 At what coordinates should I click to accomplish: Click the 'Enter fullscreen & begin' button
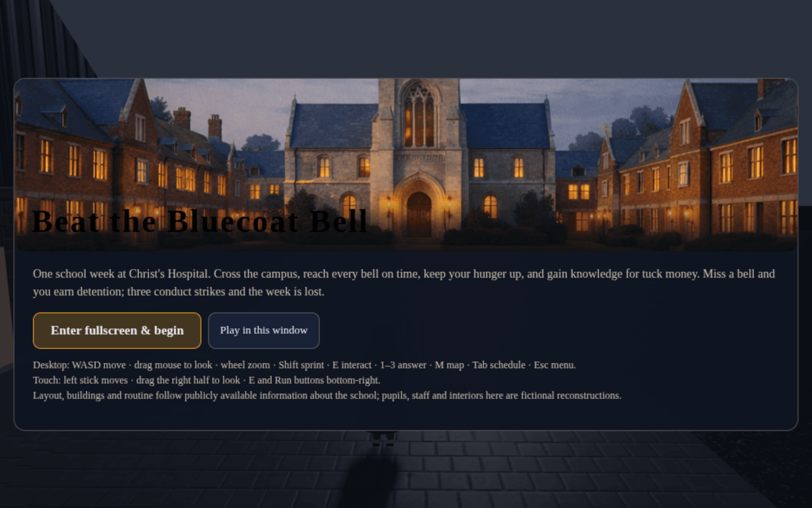pos(117,331)
